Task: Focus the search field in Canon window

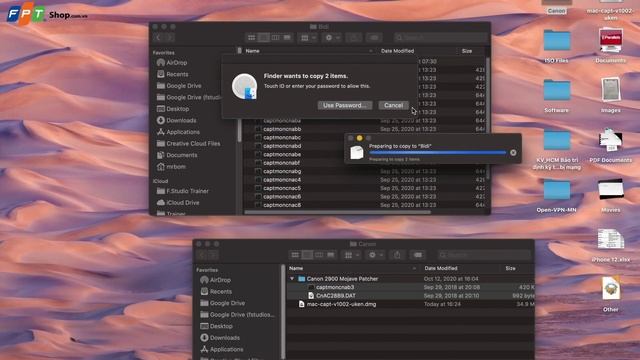Action: (x=484, y=255)
